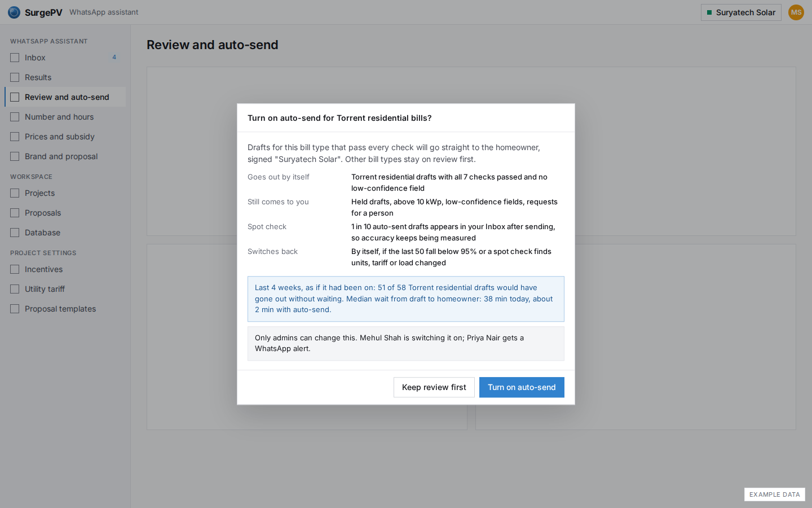Open Projects label in sidebar

point(39,193)
